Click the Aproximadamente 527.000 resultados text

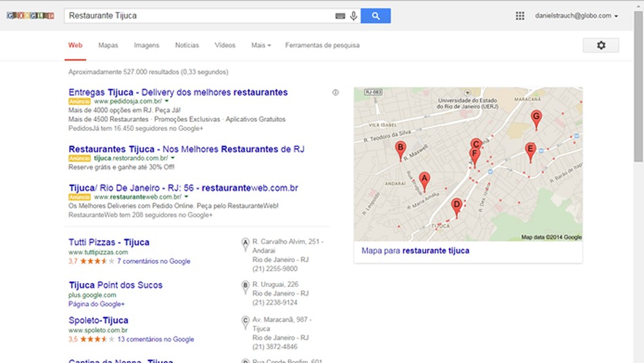click(149, 72)
